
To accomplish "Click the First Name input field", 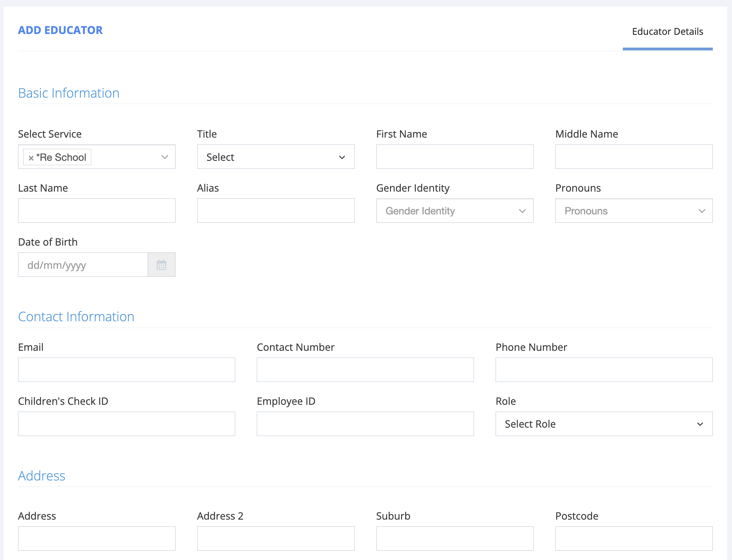I will tap(454, 156).
